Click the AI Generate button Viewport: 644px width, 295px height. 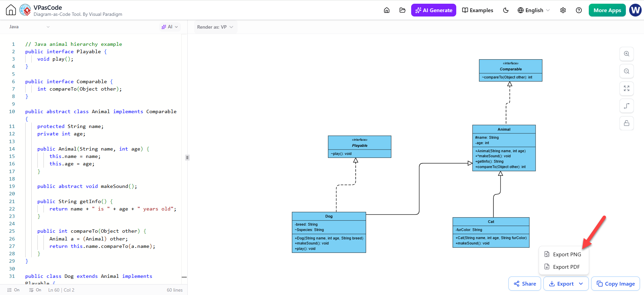[434, 10]
